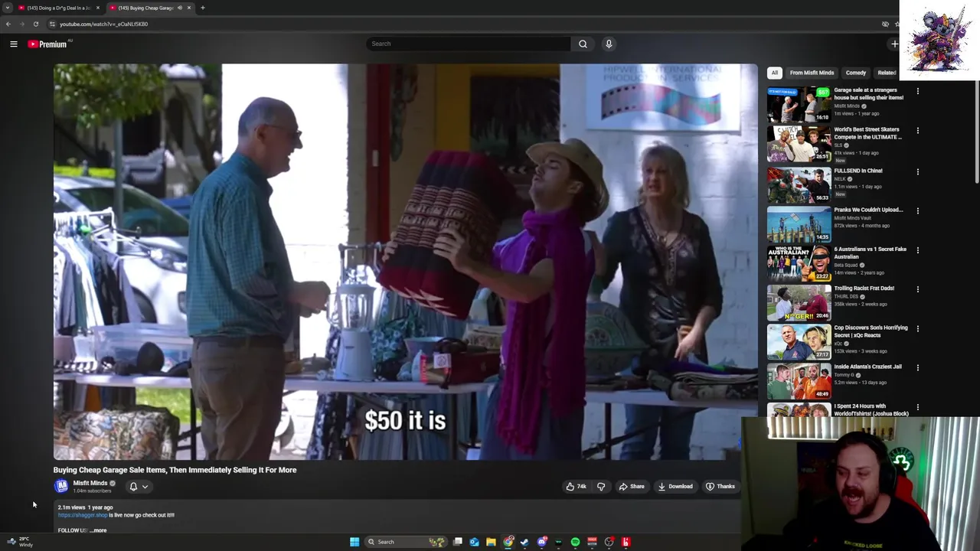Open 'World's Best Street Skaters' thumbnail
Screen dimensions: 980x551
pyautogui.click(x=799, y=145)
